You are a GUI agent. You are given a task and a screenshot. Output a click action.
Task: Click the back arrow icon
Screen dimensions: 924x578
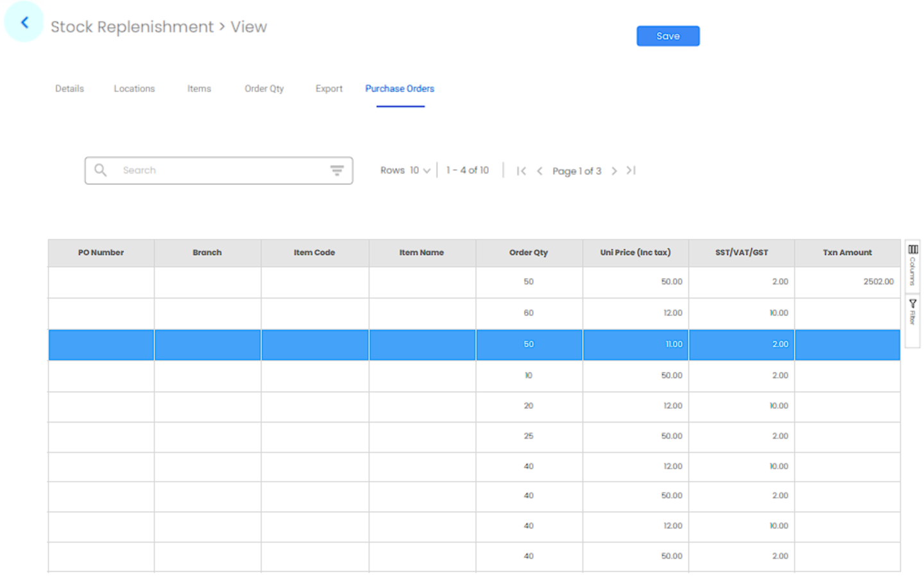point(24,23)
